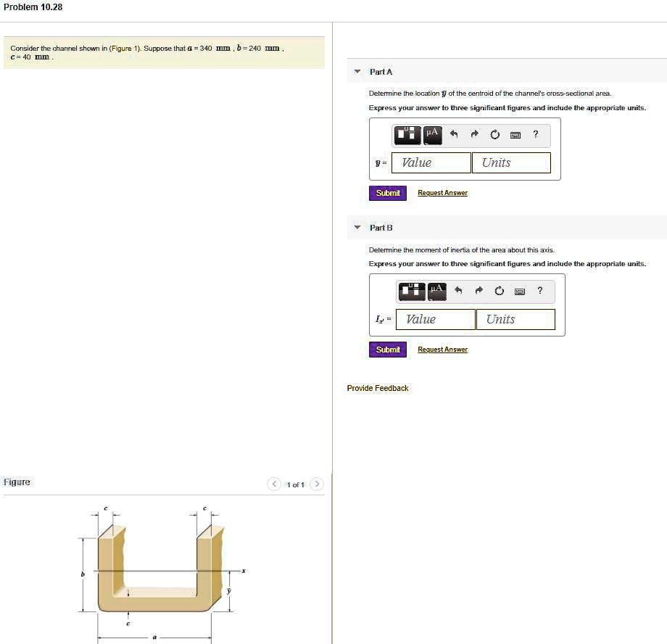Click the '1 of 1' figure counter
The image size is (667, 644).
click(x=295, y=484)
